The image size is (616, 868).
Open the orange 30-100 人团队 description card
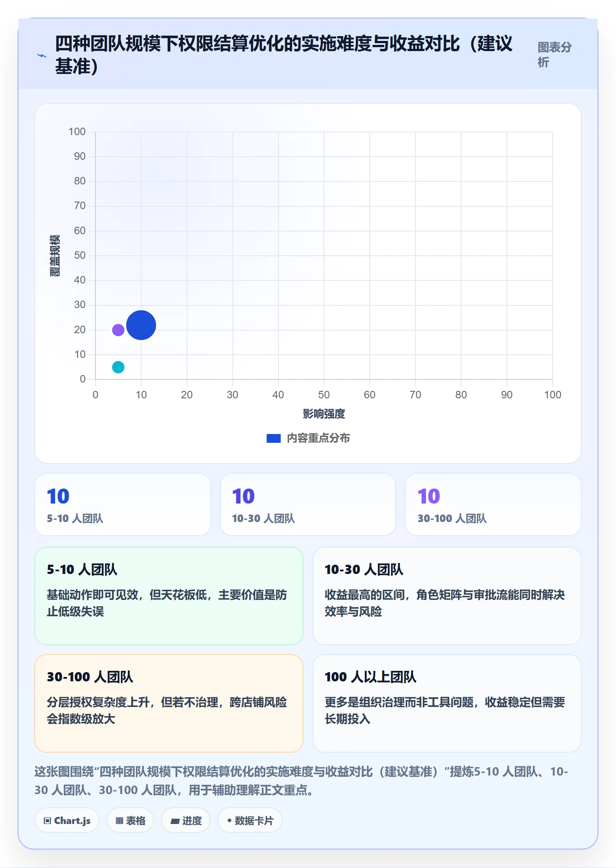(169, 703)
